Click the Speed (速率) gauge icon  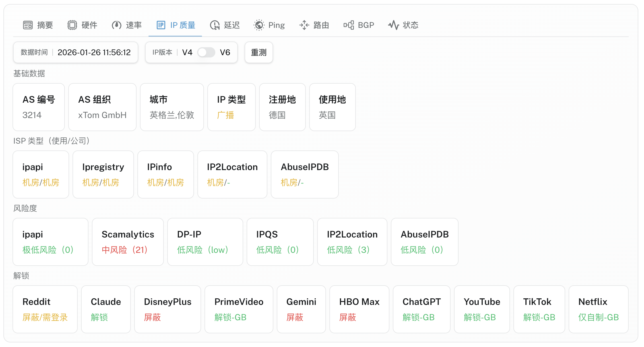(x=116, y=25)
